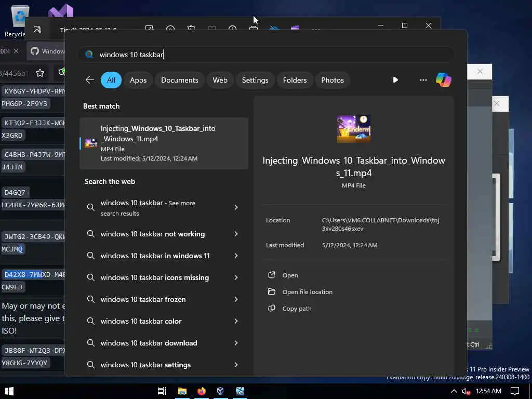The image size is (532, 399).
Task: Expand 'windows 10 taskbar not working' arrow
Action: [236, 234]
